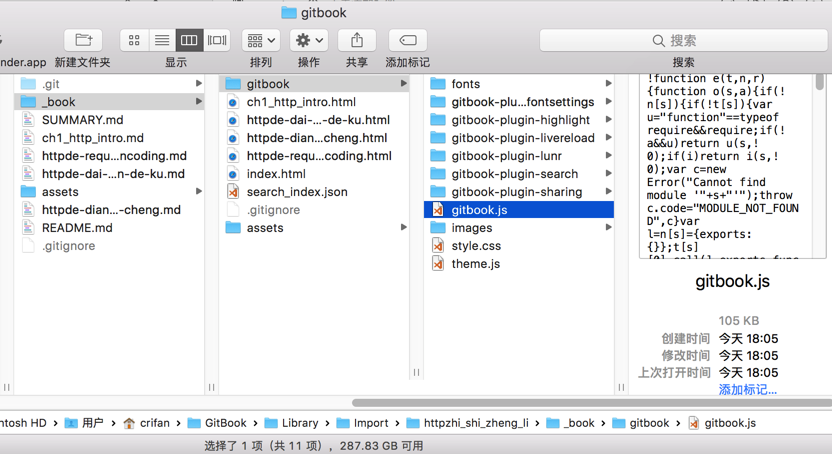Select SUMMARY.md file
Screen dimensions: 832x454
109,120
